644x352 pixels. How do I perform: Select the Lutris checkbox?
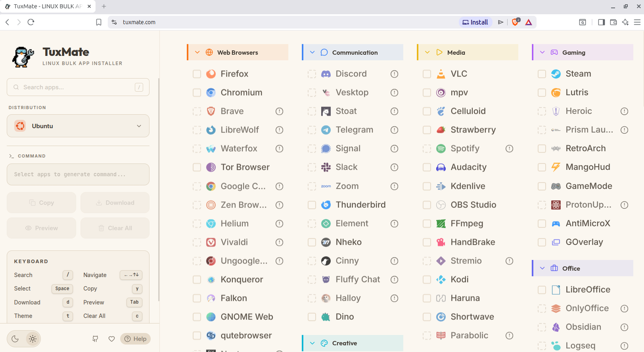[542, 92]
